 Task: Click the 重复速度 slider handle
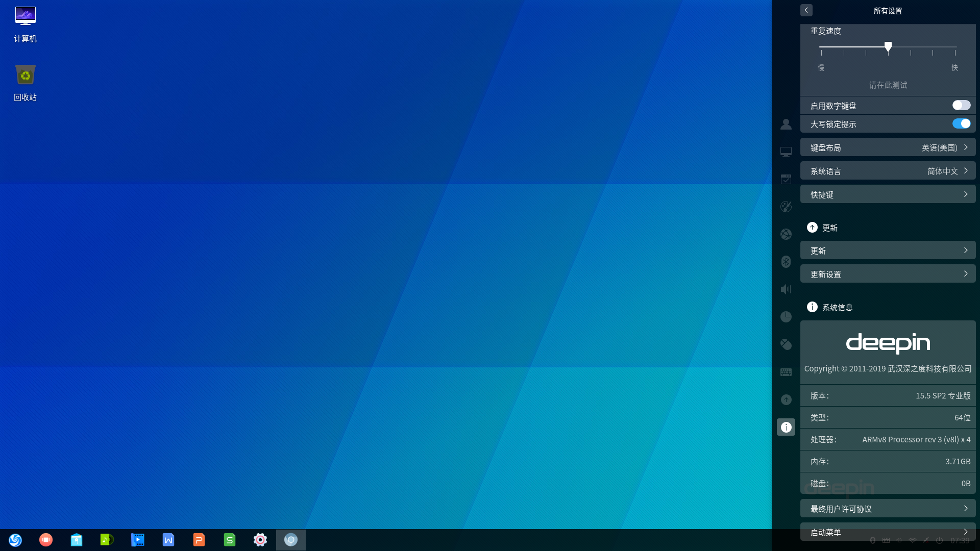coord(888,47)
